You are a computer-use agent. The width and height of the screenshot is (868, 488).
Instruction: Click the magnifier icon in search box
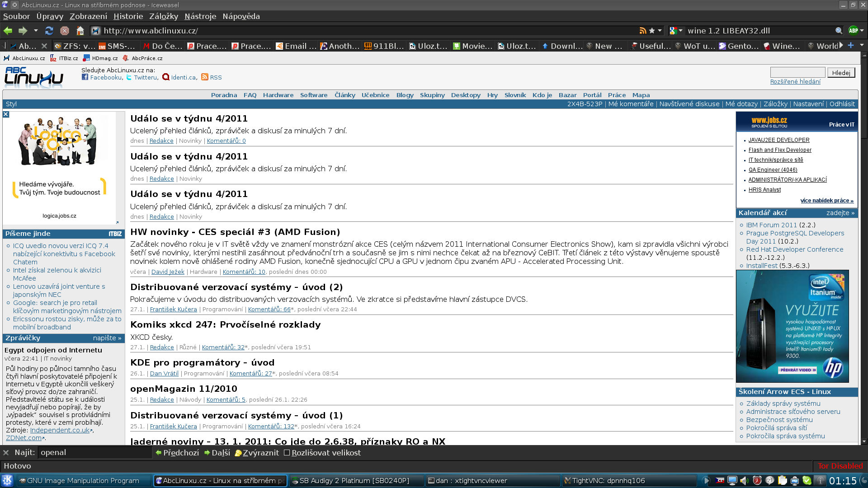click(x=839, y=31)
